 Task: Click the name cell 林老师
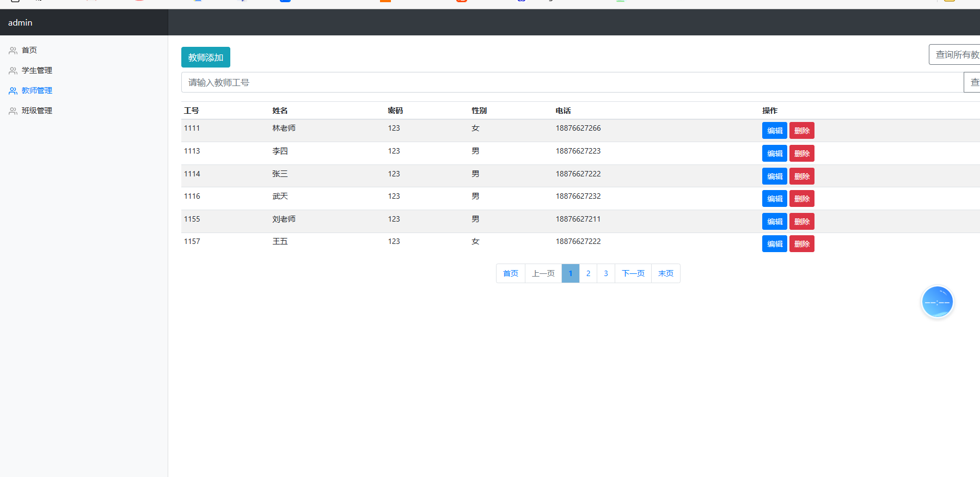[x=284, y=128]
